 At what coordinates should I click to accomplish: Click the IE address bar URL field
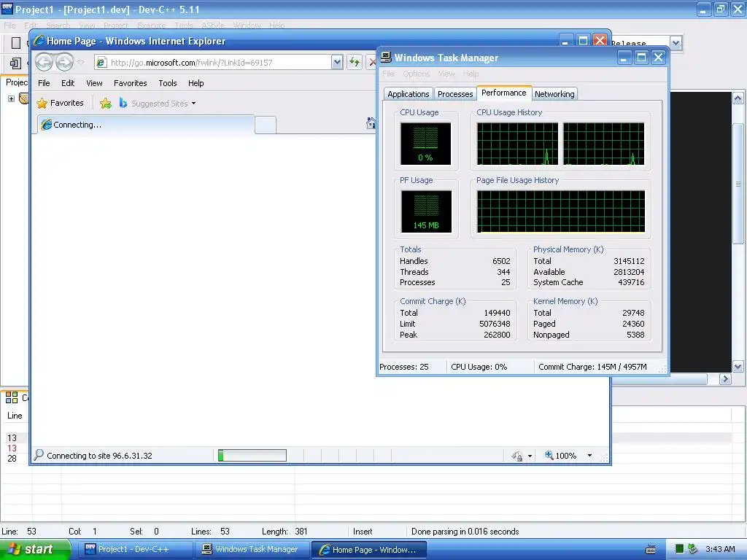click(212, 63)
